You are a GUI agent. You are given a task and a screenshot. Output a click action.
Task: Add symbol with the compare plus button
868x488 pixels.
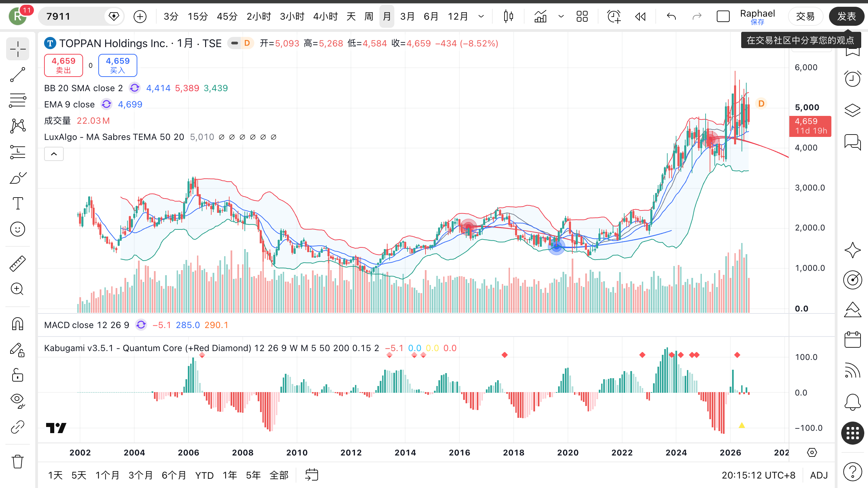pos(140,16)
